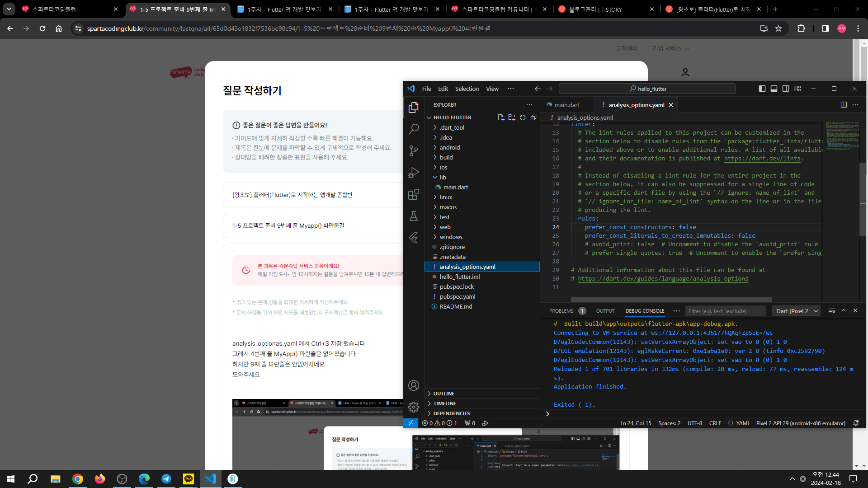Open the Selection menu in VS Code
The width and height of the screenshot is (868, 488).
point(467,89)
